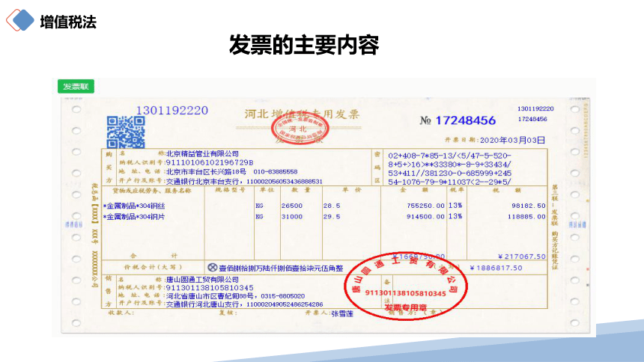Click buyer address 北京市丰台区长兴路18号
This screenshot has height=362, width=644.
206,171
